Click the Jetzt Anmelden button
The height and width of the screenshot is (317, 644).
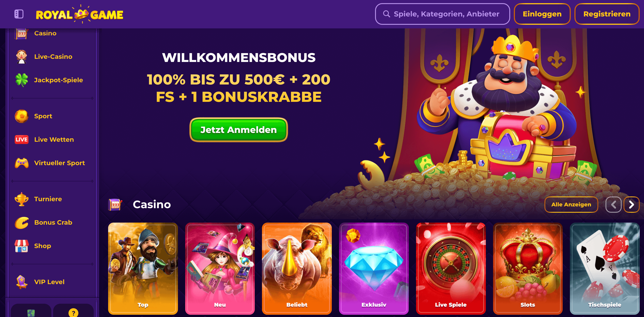(x=239, y=130)
